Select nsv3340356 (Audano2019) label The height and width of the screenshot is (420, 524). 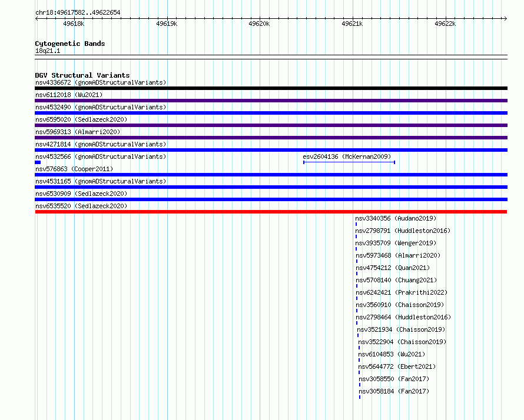[396, 218]
